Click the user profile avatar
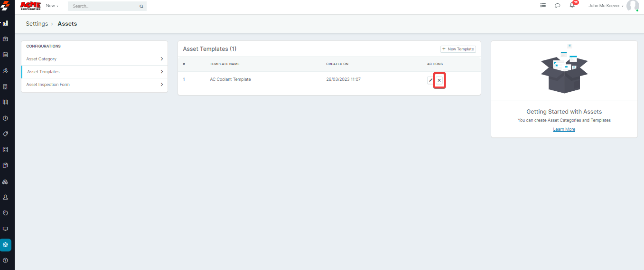Image resolution: width=644 pixels, height=270 pixels. [x=633, y=6]
